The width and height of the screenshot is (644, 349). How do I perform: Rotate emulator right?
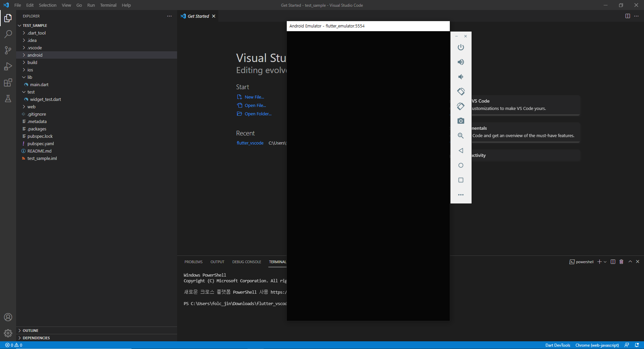point(461,106)
